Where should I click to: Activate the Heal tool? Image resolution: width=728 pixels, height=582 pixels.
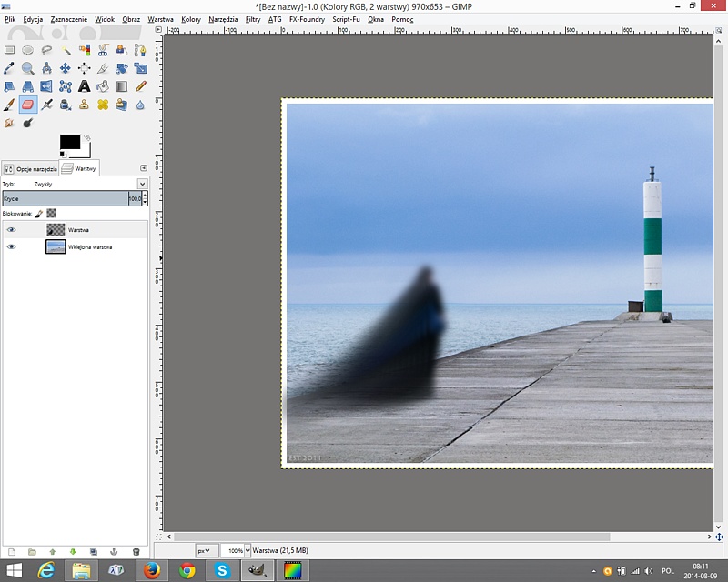pyautogui.click(x=103, y=105)
